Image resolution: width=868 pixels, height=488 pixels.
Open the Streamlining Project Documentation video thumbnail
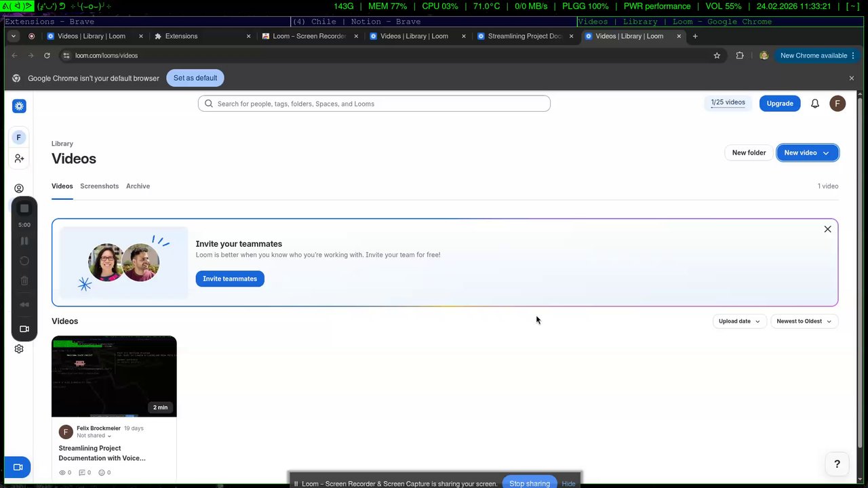point(114,376)
